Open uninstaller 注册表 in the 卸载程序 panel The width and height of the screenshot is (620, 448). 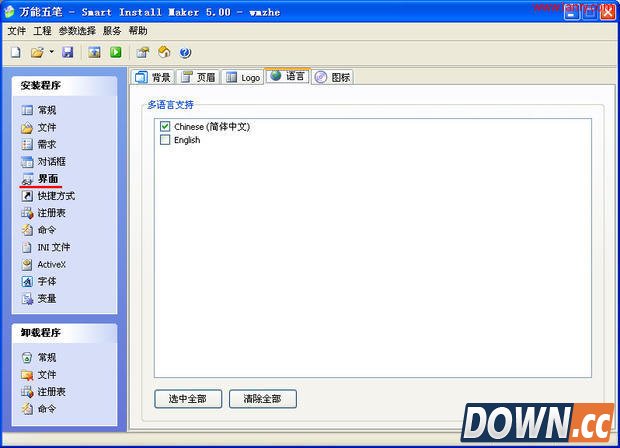click(43, 392)
